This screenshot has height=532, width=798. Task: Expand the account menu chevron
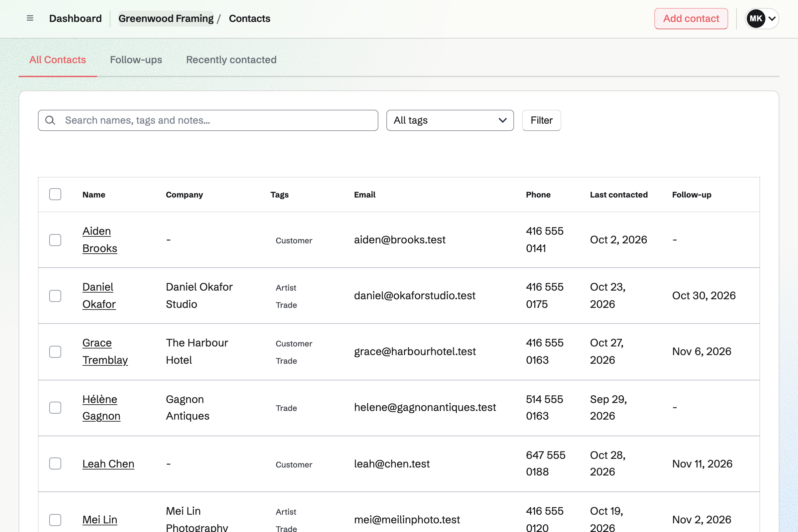772,19
